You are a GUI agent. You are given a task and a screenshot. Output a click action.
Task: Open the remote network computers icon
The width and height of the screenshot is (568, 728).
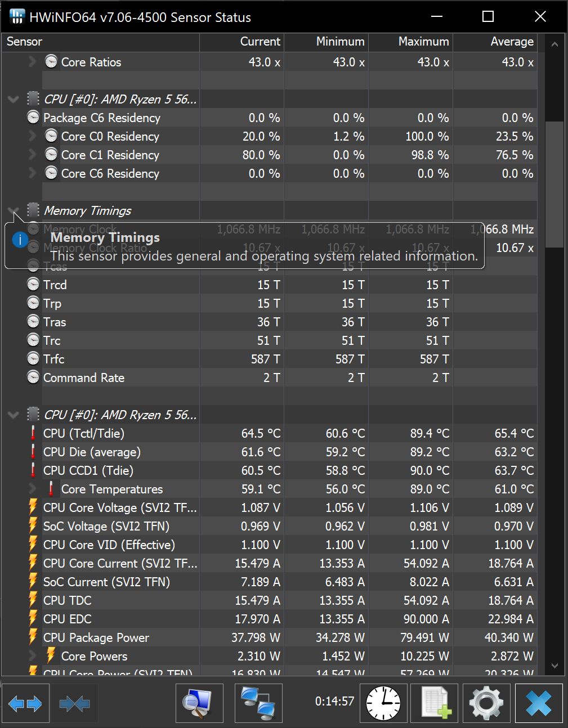click(258, 703)
